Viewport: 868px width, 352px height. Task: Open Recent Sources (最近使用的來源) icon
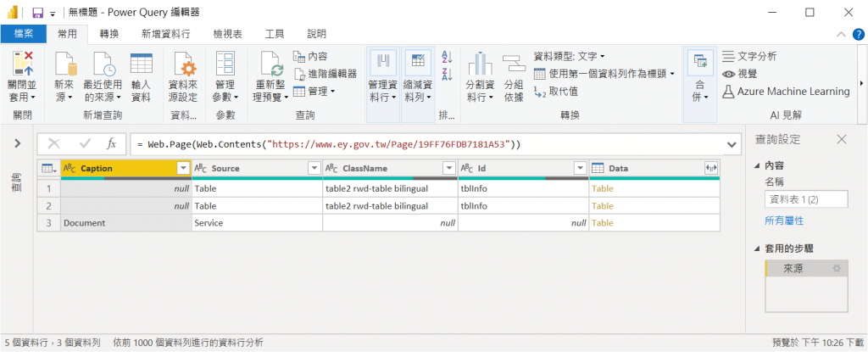tap(103, 64)
